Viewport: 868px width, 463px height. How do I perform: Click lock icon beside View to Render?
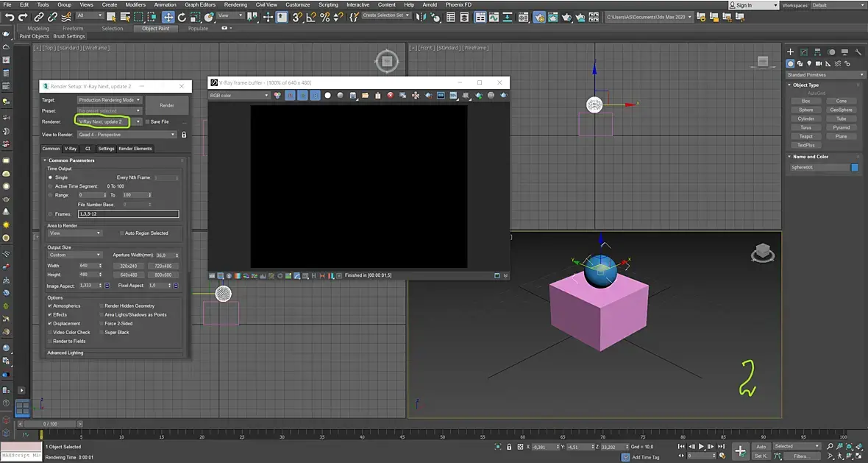click(x=184, y=135)
